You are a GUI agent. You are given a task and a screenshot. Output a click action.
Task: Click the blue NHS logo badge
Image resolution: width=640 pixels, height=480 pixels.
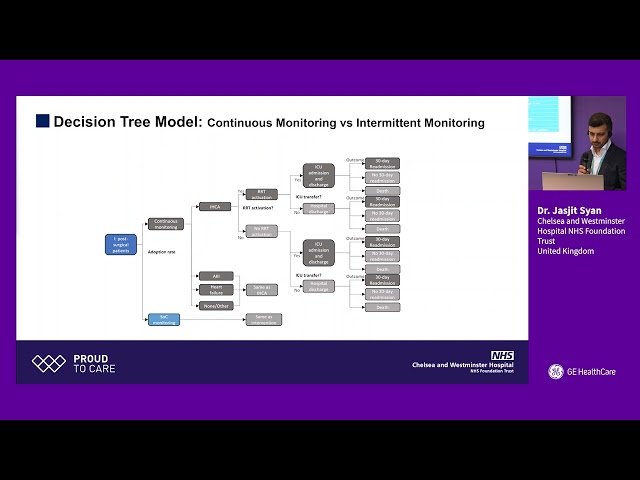pyautogui.click(x=502, y=355)
